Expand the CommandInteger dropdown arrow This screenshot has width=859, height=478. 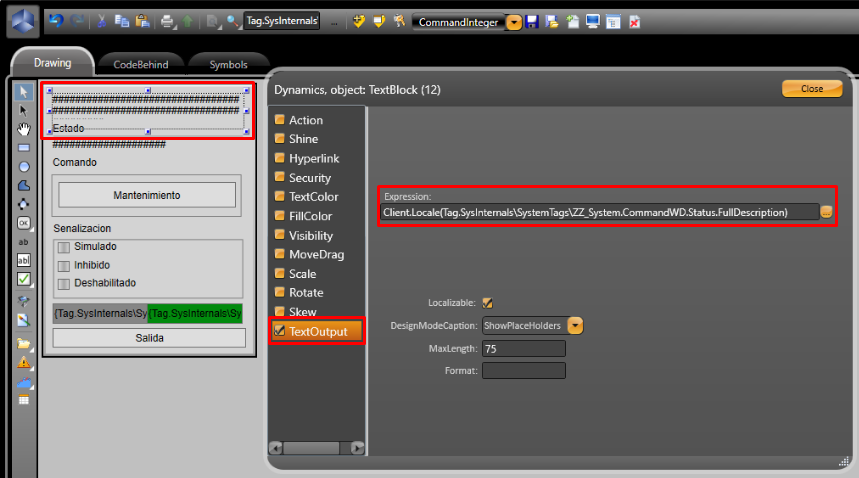514,21
